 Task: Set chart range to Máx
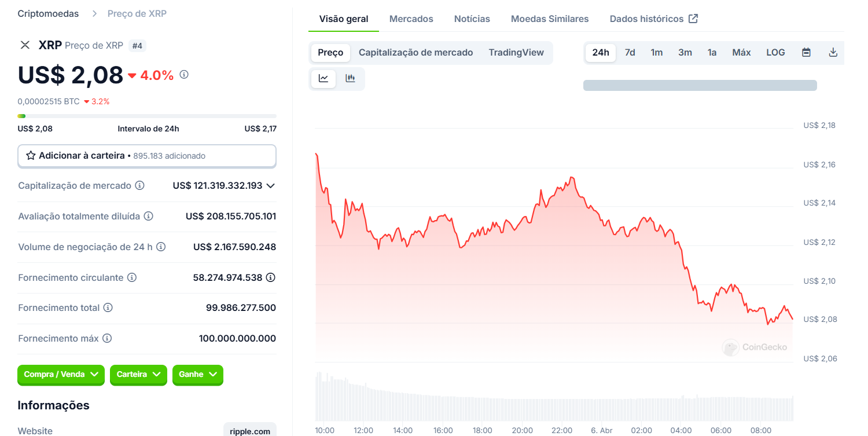pos(741,53)
